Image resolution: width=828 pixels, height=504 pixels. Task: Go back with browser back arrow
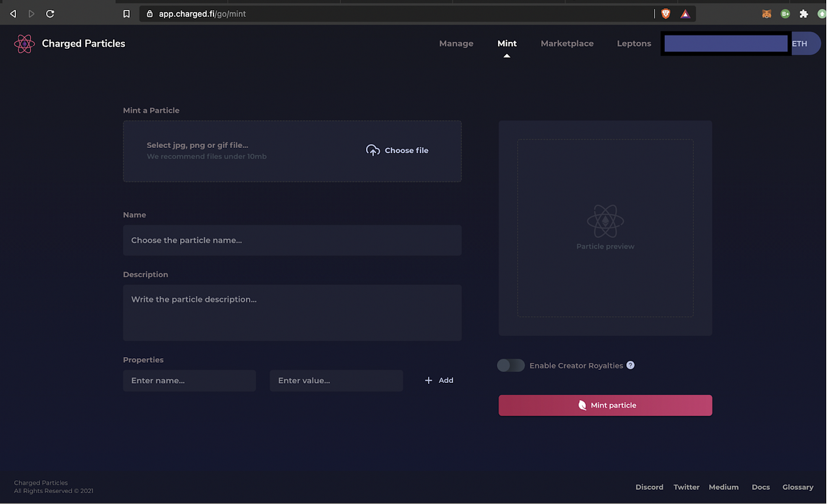point(13,14)
